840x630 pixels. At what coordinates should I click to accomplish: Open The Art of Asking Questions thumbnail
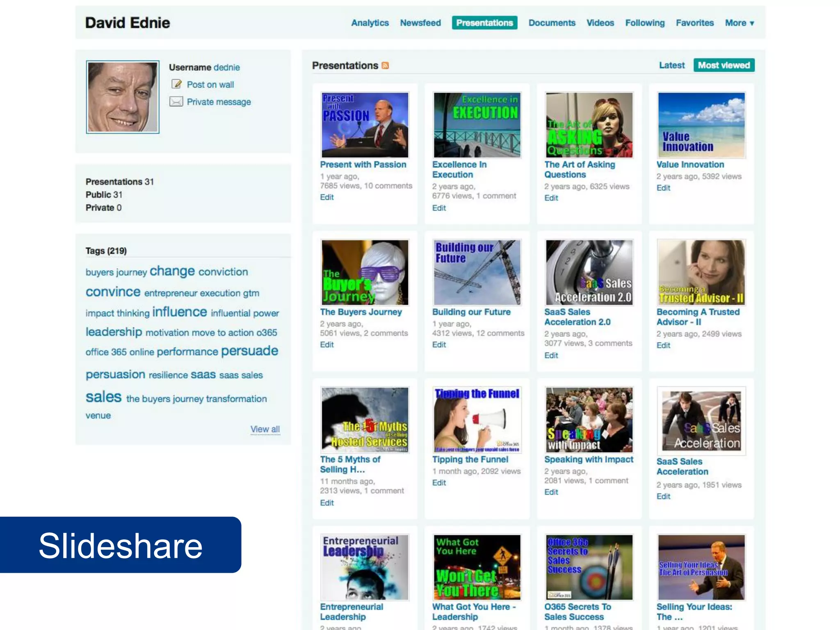(x=589, y=125)
